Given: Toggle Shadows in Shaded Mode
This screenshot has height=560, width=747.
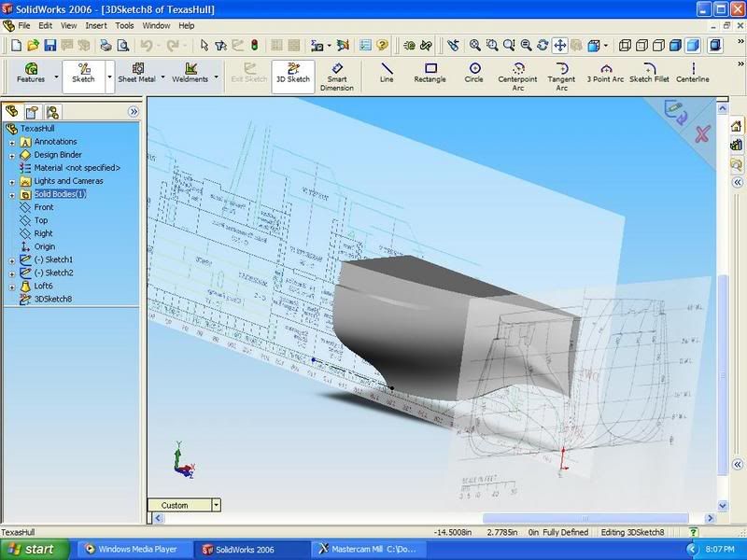Looking at the screenshot, I should pos(715,46).
